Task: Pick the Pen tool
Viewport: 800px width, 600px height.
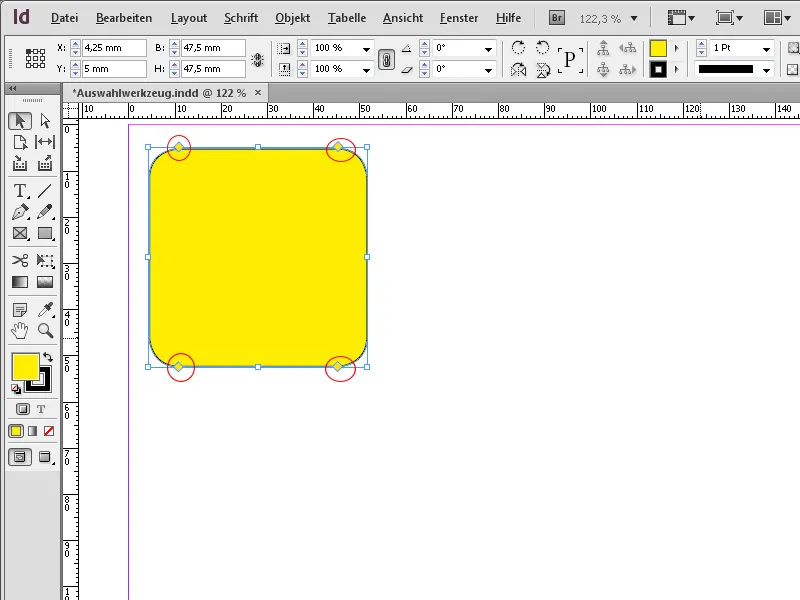Action: click(18, 211)
